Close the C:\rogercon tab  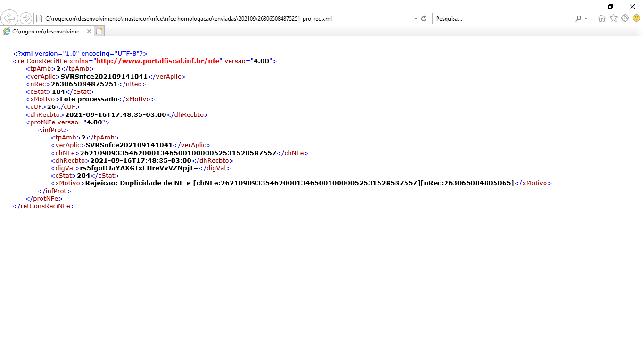[x=89, y=31]
